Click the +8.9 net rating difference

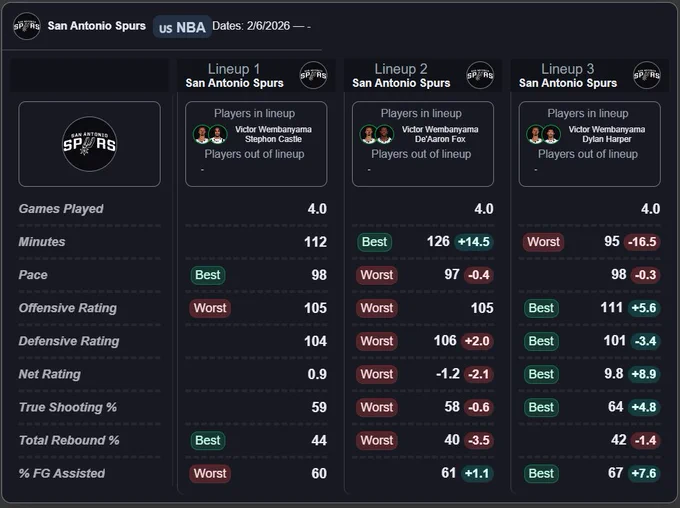[644, 374]
